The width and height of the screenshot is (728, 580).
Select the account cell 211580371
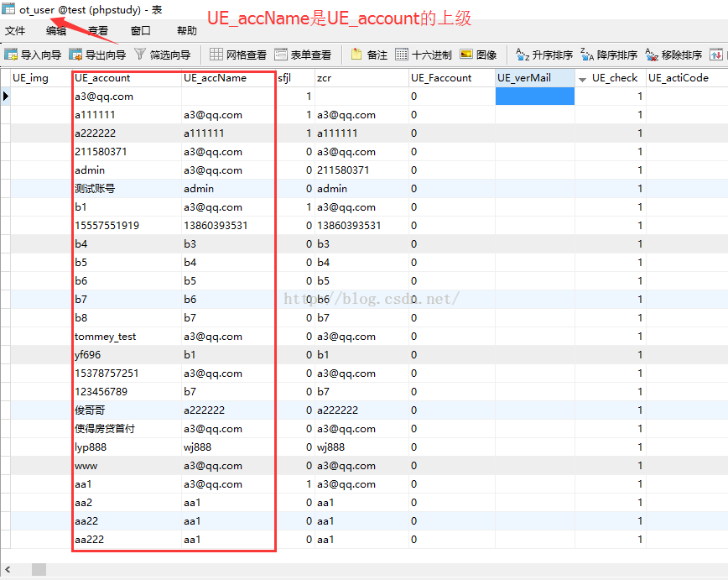pos(127,152)
